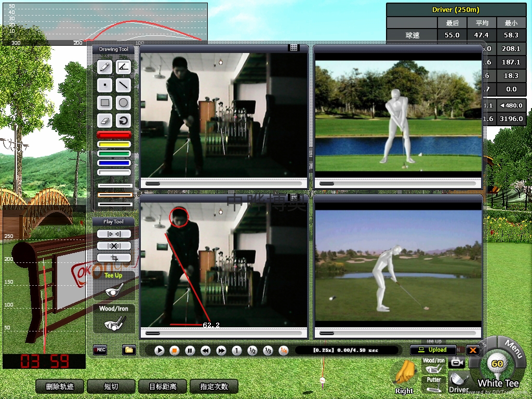Select the small Wood/Iron icon near Putter
This screenshot has height=399, width=532.
[x=434, y=366]
